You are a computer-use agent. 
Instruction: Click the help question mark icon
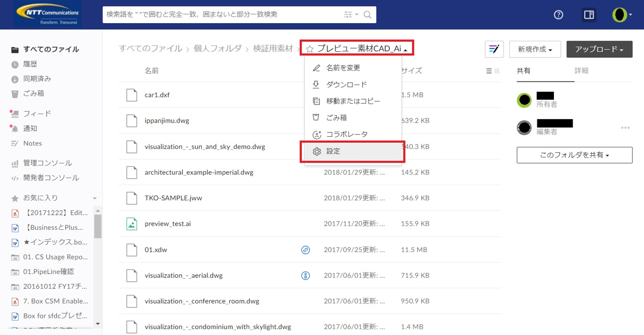[x=558, y=15]
